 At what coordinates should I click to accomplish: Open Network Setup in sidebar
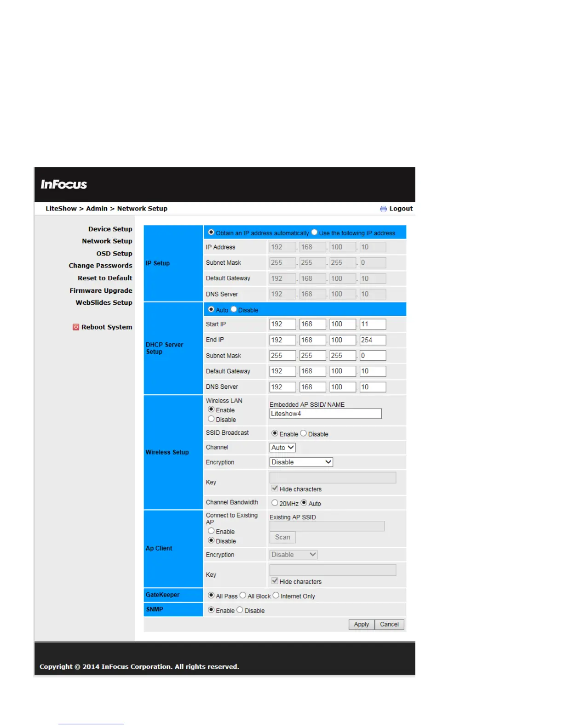click(107, 241)
